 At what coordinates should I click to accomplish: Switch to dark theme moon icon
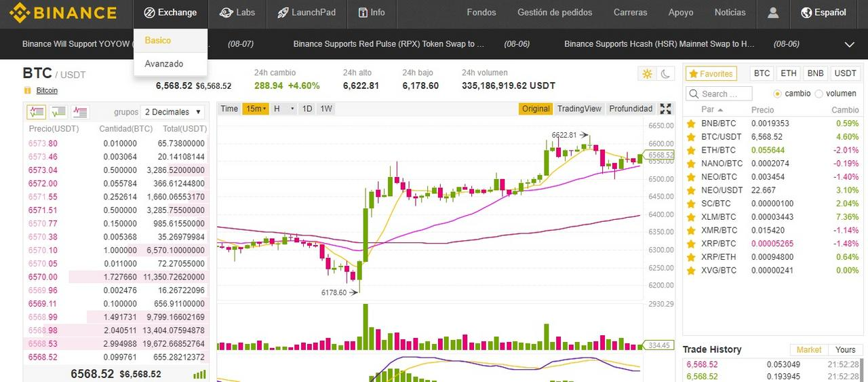(x=665, y=74)
